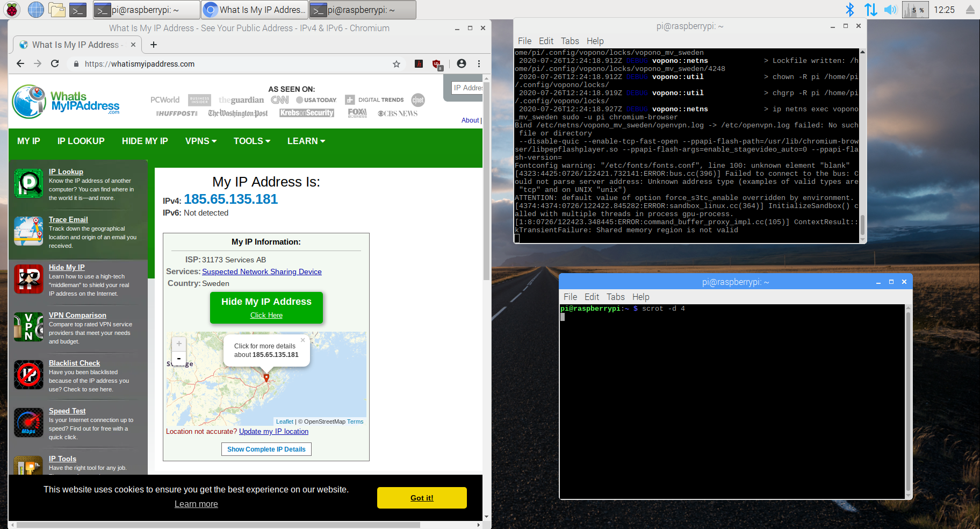Image resolution: width=980 pixels, height=529 pixels.
Task: Zoom in on the map
Action: coord(179,344)
